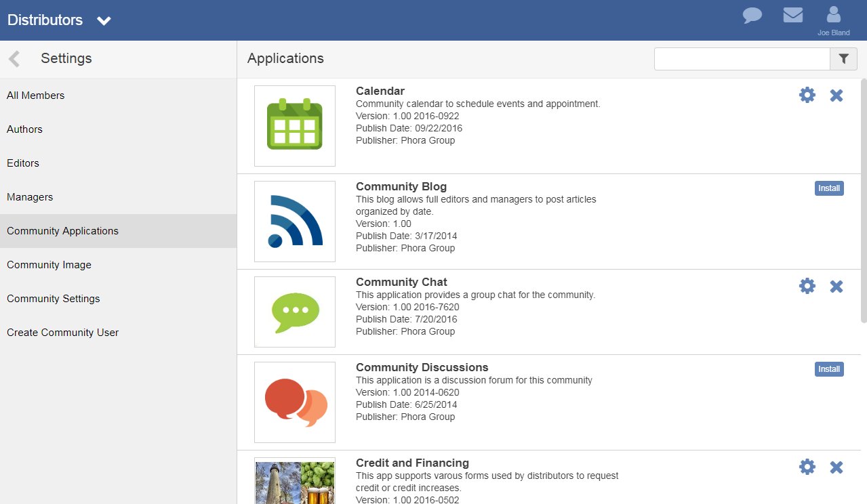Select Managers in Settings menu
Viewport: 867px width, 504px height.
pos(119,197)
